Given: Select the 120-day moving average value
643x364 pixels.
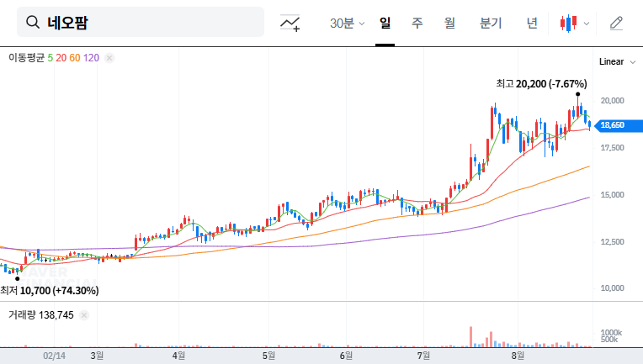Looking at the screenshot, I should pyautogui.click(x=91, y=58).
